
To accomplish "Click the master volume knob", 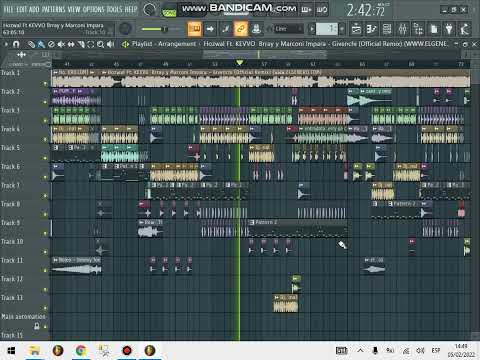I will (x=125, y=29).
